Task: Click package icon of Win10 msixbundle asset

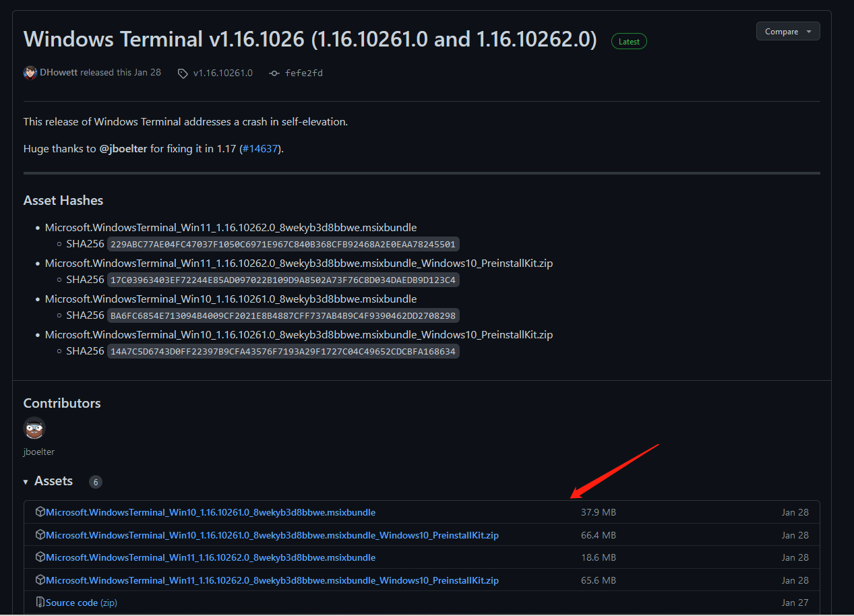Action: click(x=40, y=512)
